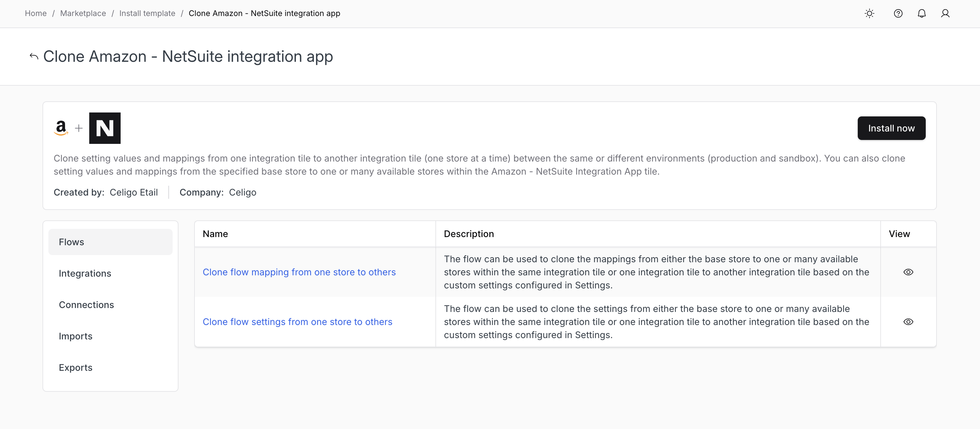Toggle the light/dark theme sun icon

[x=869, y=14]
